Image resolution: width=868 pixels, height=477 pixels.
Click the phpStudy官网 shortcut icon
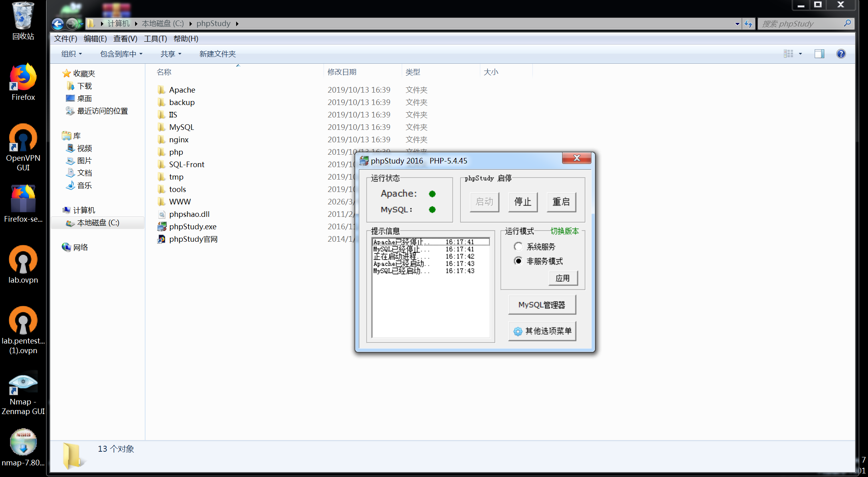click(162, 239)
